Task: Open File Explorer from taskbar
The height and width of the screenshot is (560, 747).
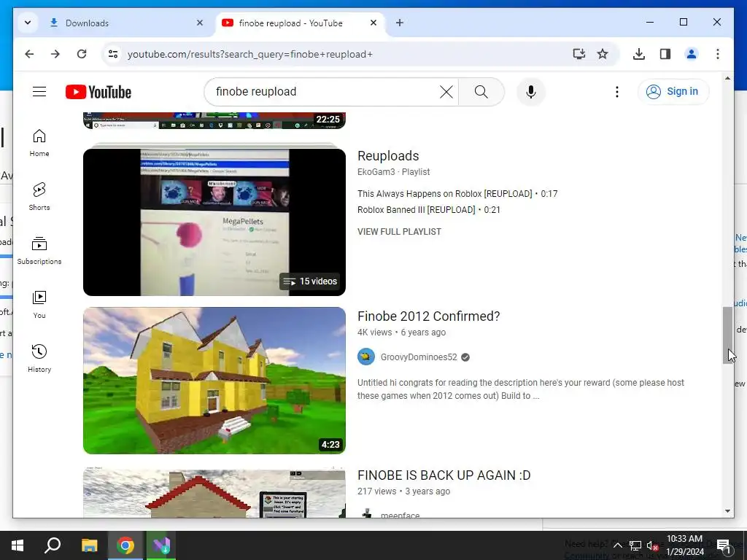Action: 89,545
